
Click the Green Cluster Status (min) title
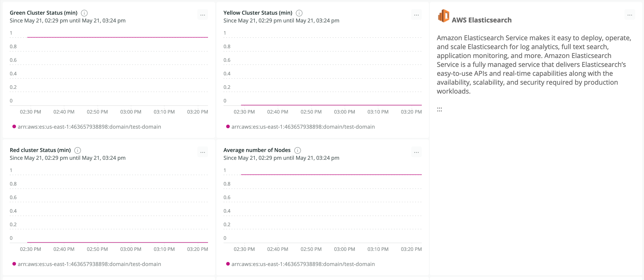tap(43, 13)
